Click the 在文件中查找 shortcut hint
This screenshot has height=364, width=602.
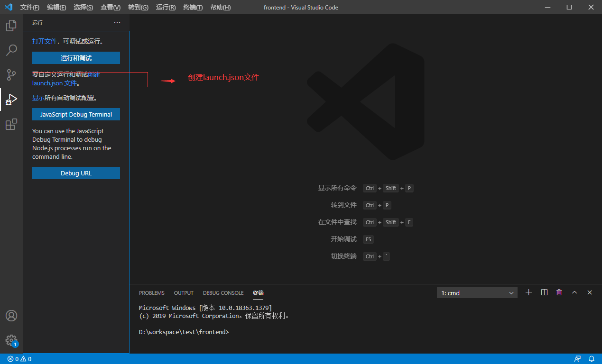click(337, 222)
